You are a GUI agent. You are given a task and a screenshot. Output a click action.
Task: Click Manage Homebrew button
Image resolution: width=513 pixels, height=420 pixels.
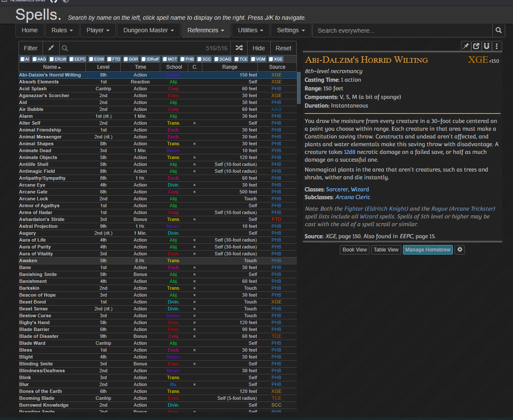pyautogui.click(x=428, y=250)
